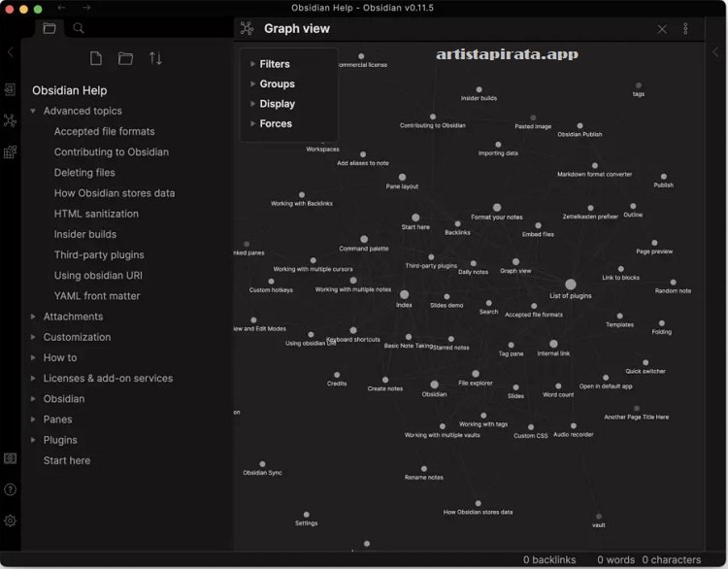This screenshot has width=728, height=569.
Task: Open another vault icon
Action: tap(11, 458)
